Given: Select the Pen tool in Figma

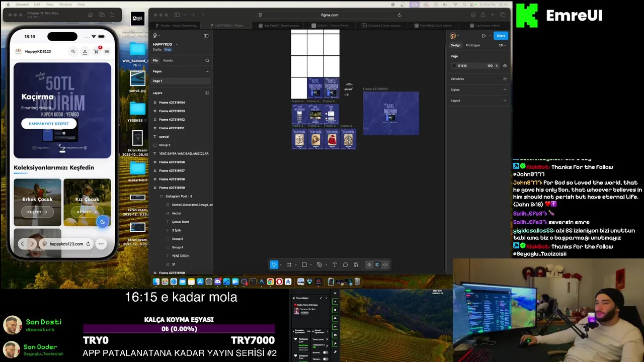Looking at the screenshot, I should coord(319,264).
